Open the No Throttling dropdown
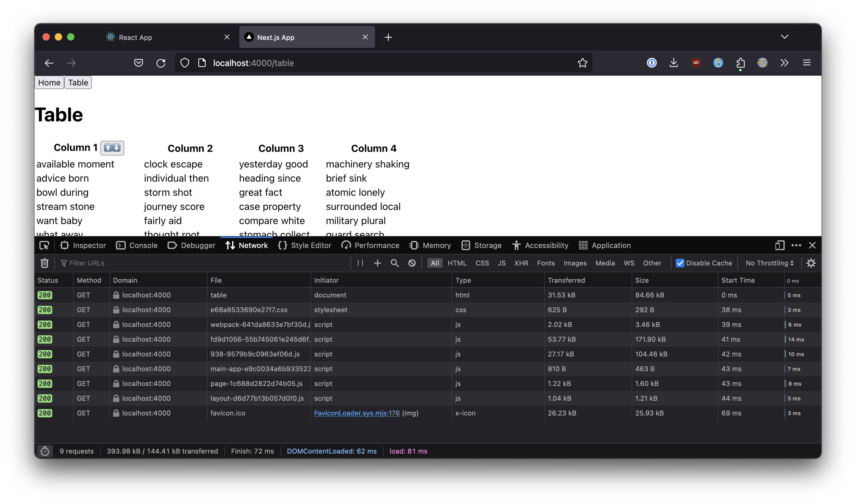This screenshot has width=856, height=504. (x=769, y=263)
